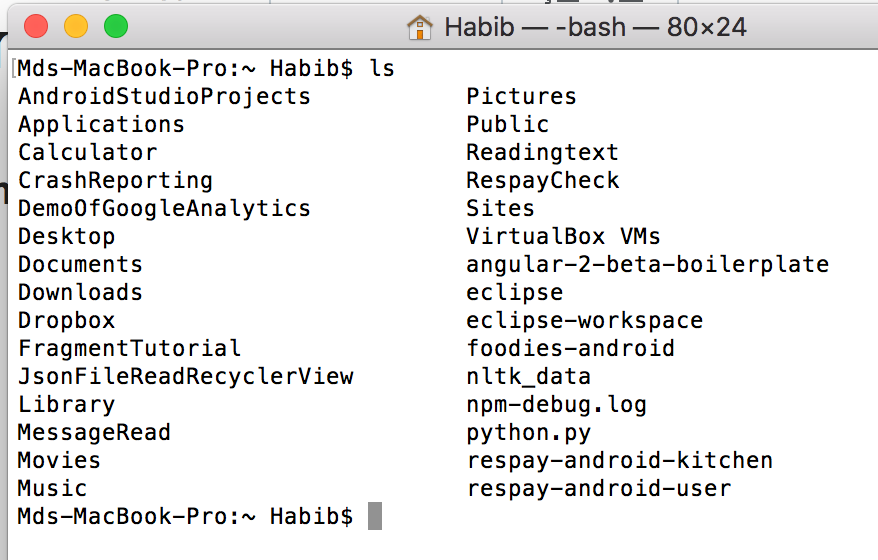The image size is (878, 560).
Task: Click the home folder icon in title bar
Action: coord(420,27)
